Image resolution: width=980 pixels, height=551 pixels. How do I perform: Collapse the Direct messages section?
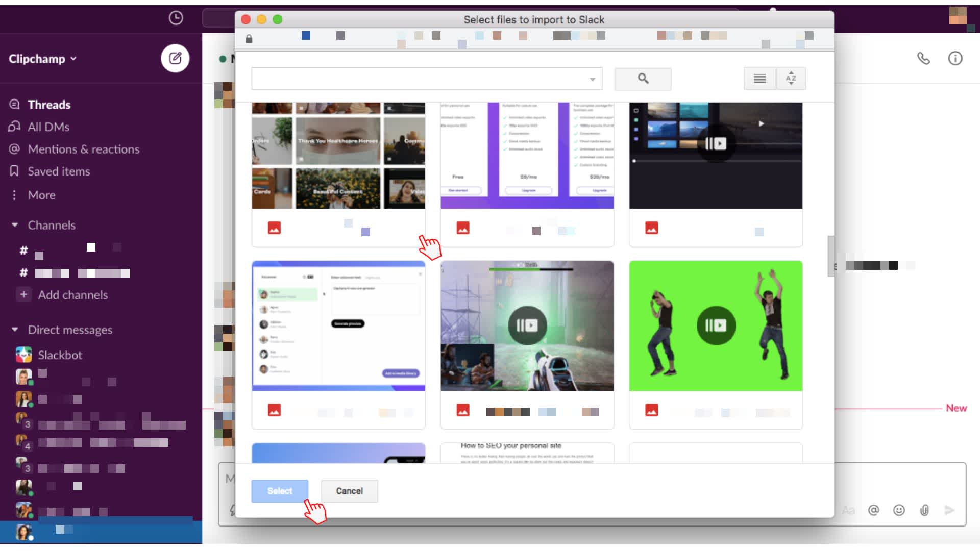(x=15, y=330)
